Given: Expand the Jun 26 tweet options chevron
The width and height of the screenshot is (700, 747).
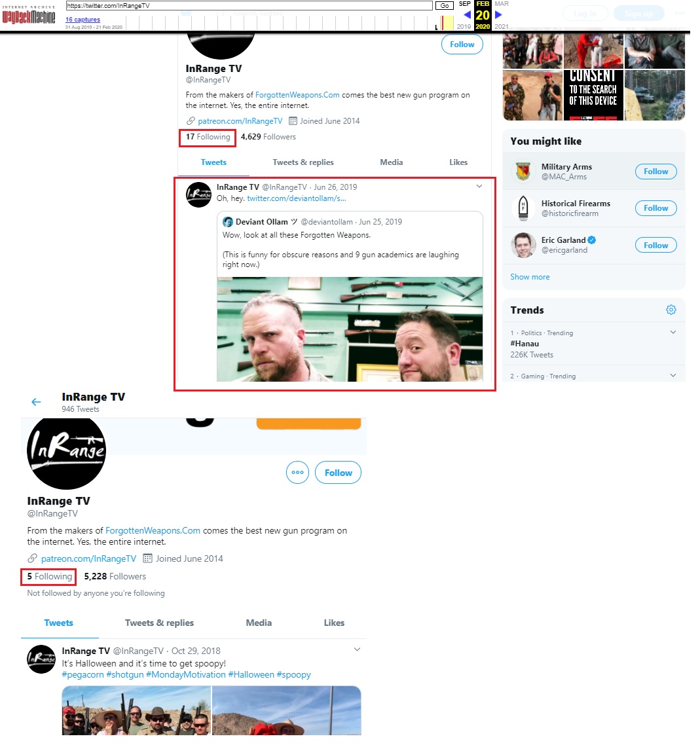Looking at the screenshot, I should (479, 187).
